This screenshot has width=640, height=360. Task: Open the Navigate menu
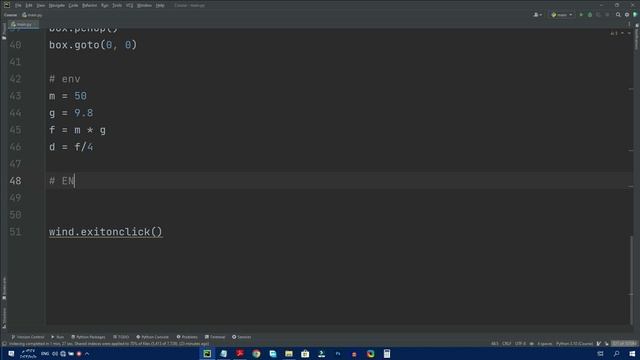coord(57,5)
